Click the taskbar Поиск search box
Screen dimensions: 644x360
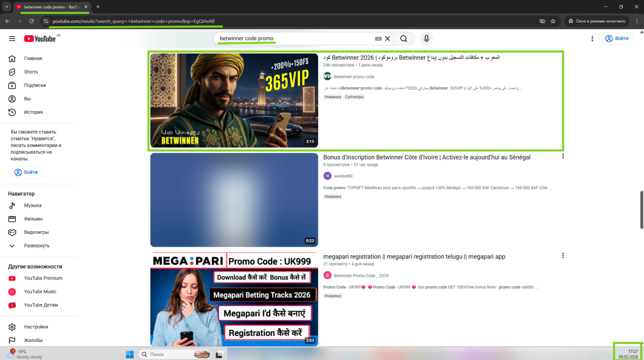(175, 354)
